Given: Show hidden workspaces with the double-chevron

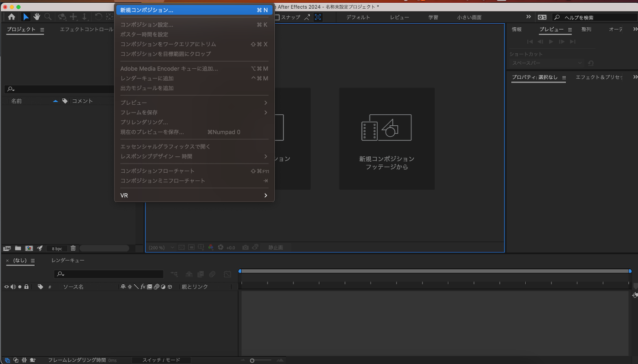Looking at the screenshot, I should [x=529, y=17].
